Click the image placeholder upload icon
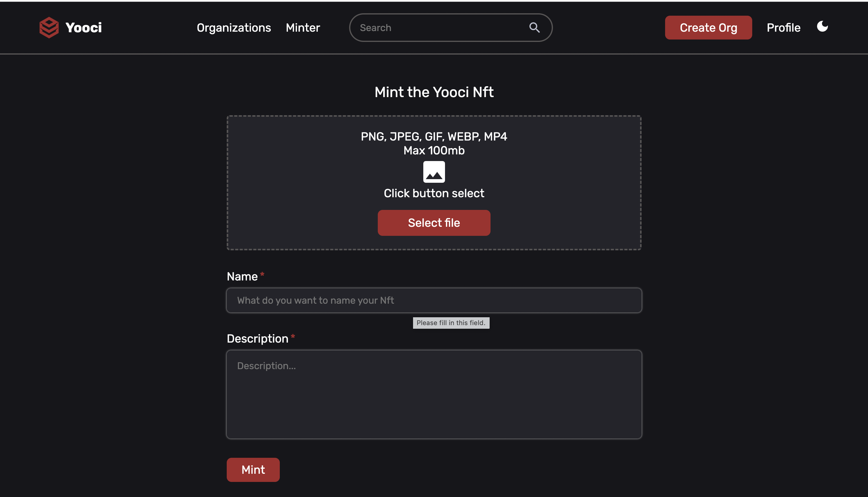 [x=434, y=172]
